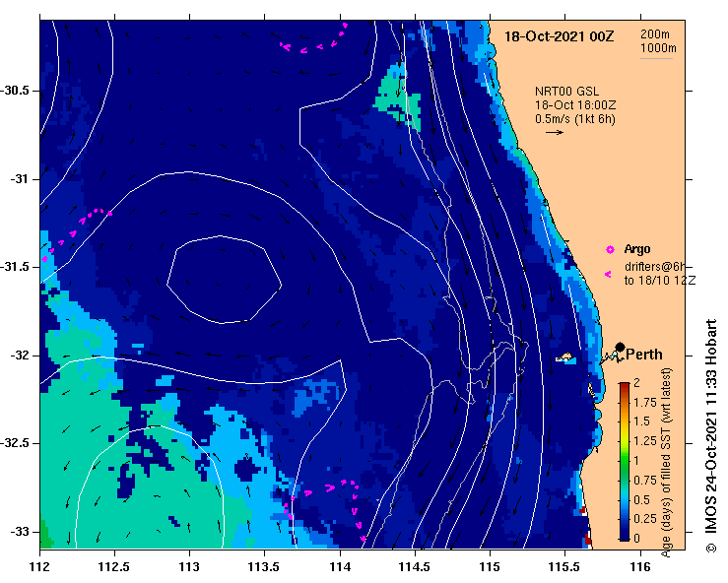
Task: Click longitude axis label 113.5
Action: 264,567
